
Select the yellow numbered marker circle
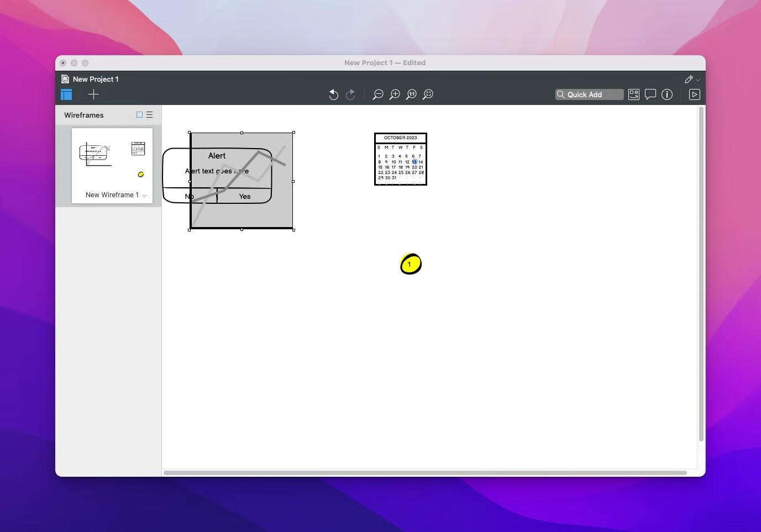coord(411,264)
